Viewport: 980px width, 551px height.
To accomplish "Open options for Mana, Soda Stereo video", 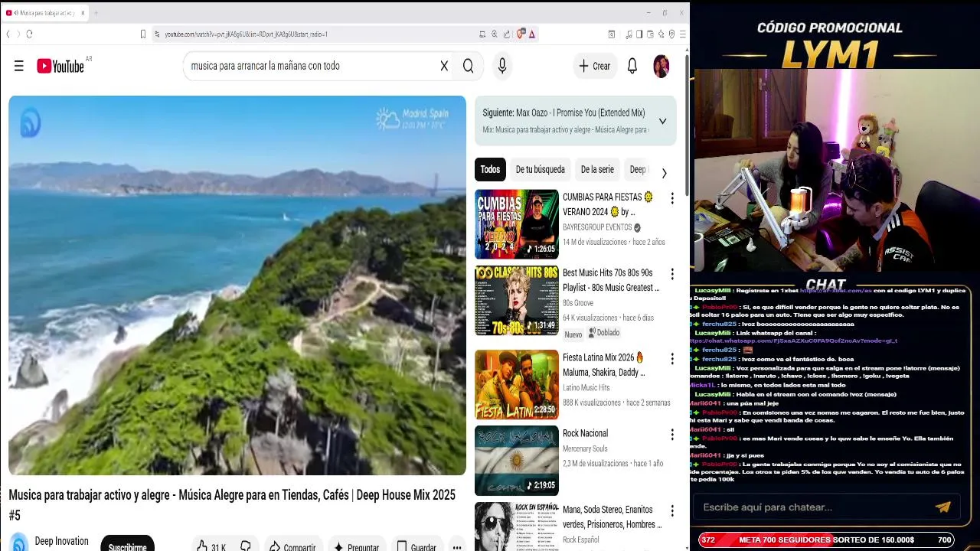I will [x=672, y=510].
